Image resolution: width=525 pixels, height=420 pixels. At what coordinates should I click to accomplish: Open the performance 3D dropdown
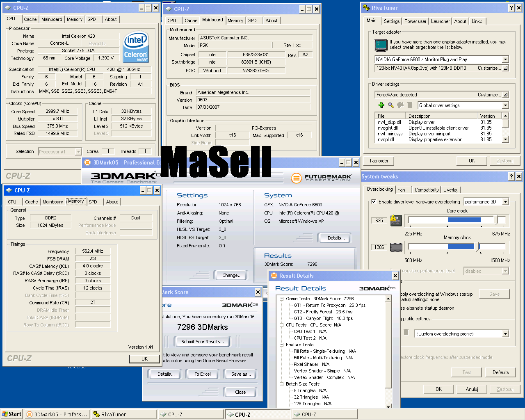[x=505, y=202]
